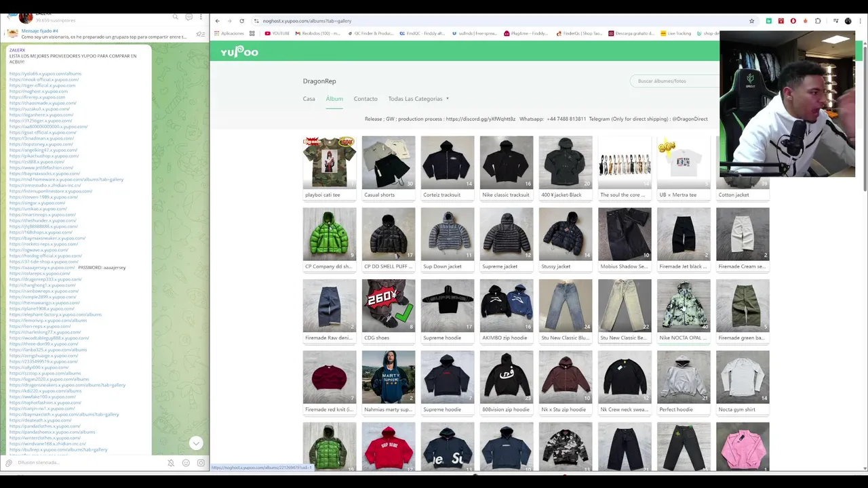Attach a file in Telegram
The width and height of the screenshot is (868, 488).
[x=9, y=463]
